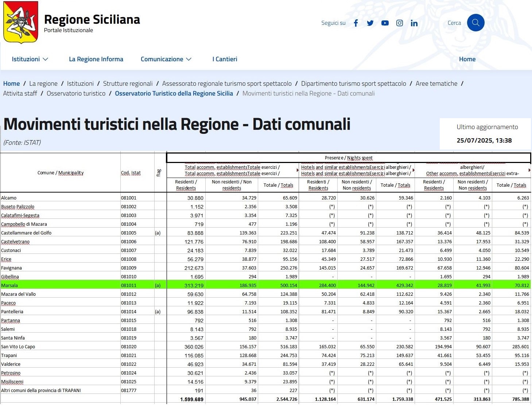Image resolution: width=532 pixels, height=407 pixels.
Task: Open the LinkedIn social icon
Action: [x=414, y=23]
